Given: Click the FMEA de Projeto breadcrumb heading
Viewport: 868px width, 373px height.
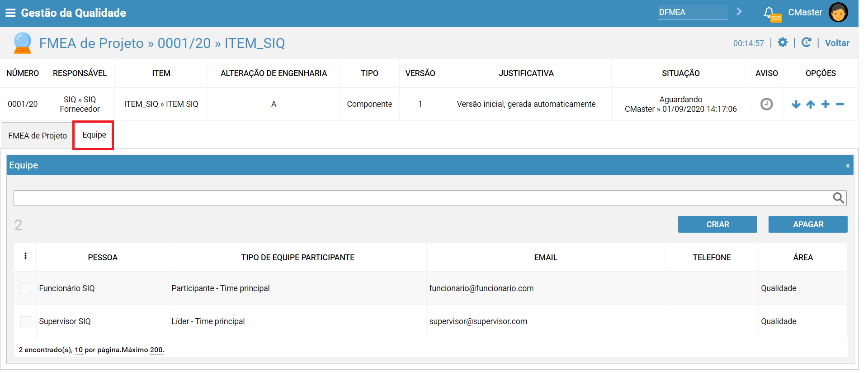Looking at the screenshot, I should (162, 43).
